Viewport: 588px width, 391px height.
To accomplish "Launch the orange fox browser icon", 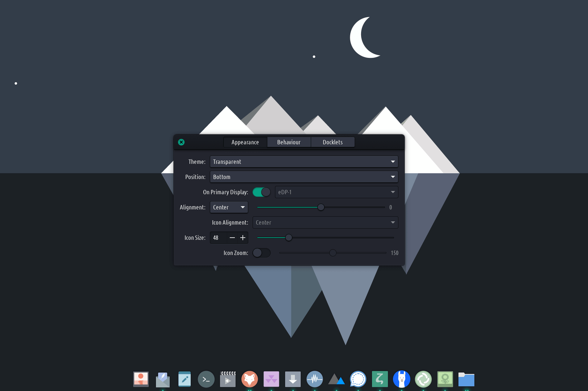I will (250, 379).
